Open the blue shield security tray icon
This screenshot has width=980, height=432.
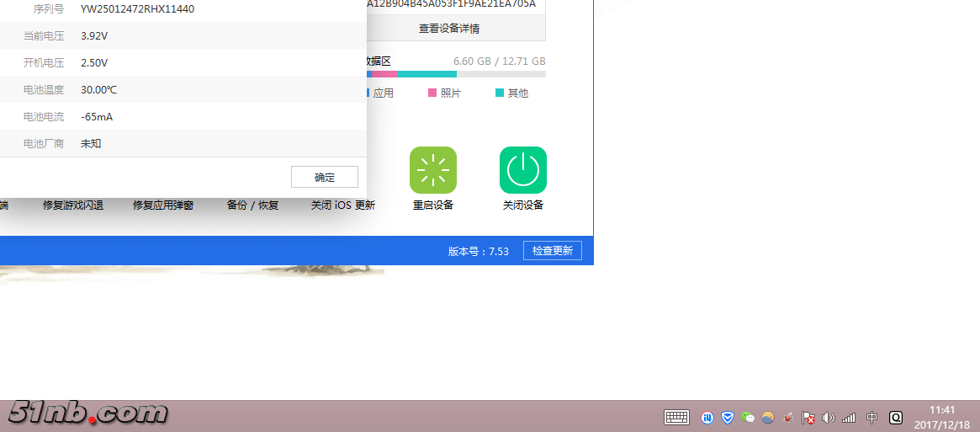click(x=728, y=417)
